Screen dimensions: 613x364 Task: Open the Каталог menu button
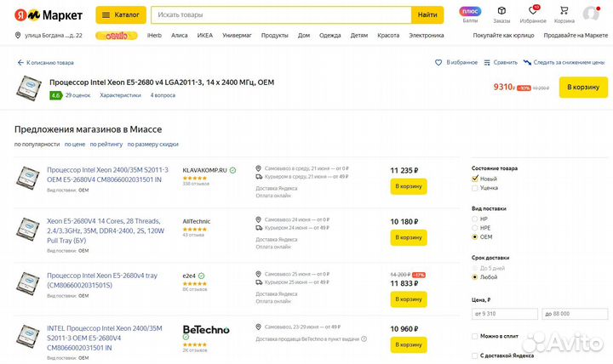121,14
